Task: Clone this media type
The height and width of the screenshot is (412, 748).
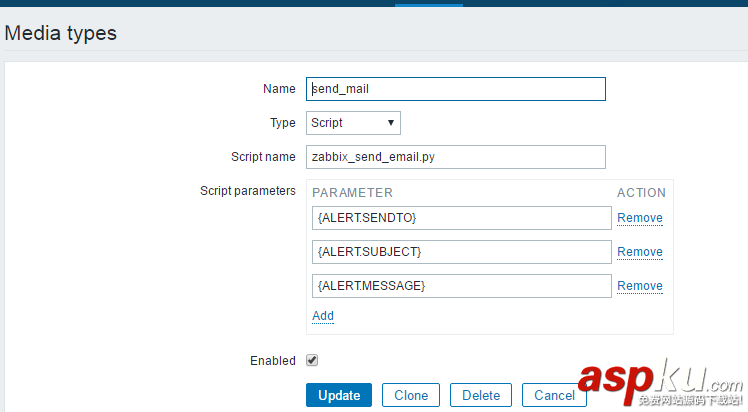Action: pos(411,395)
